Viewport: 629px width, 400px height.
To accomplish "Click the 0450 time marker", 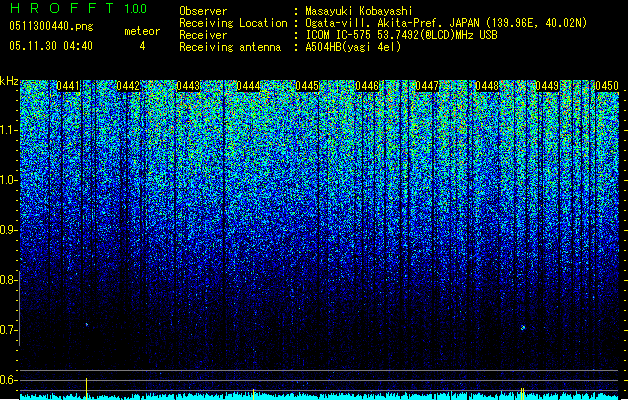I will pyautogui.click(x=607, y=86).
